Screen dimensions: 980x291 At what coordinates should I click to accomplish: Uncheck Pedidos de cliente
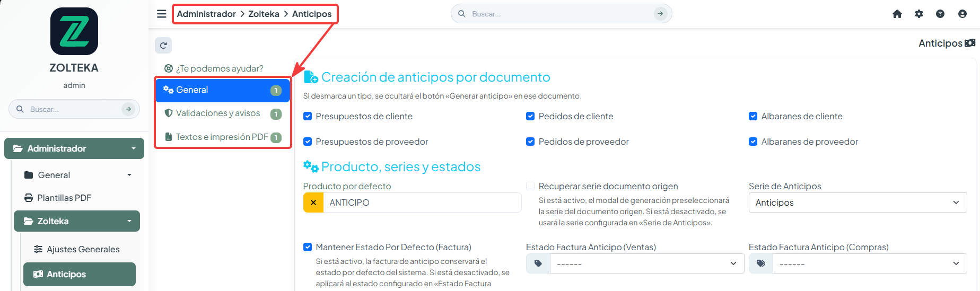coord(530,116)
